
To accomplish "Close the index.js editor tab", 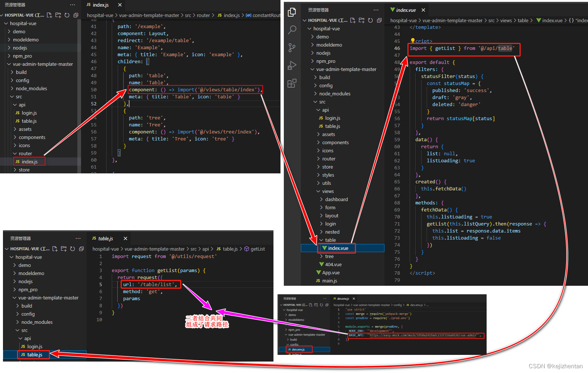I will (x=120, y=5).
